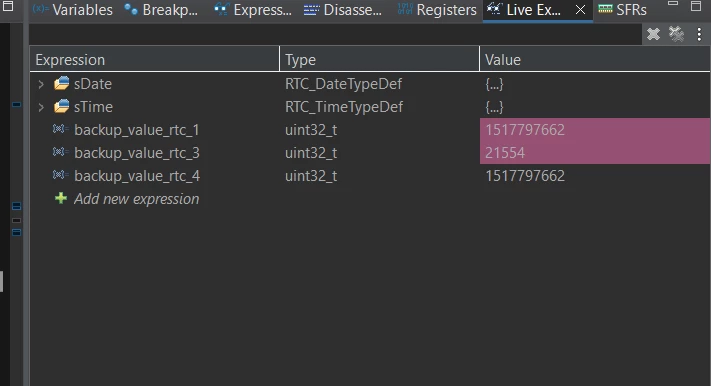
Task: Select the backup_value_rtc_4 expression
Action: coord(136,176)
